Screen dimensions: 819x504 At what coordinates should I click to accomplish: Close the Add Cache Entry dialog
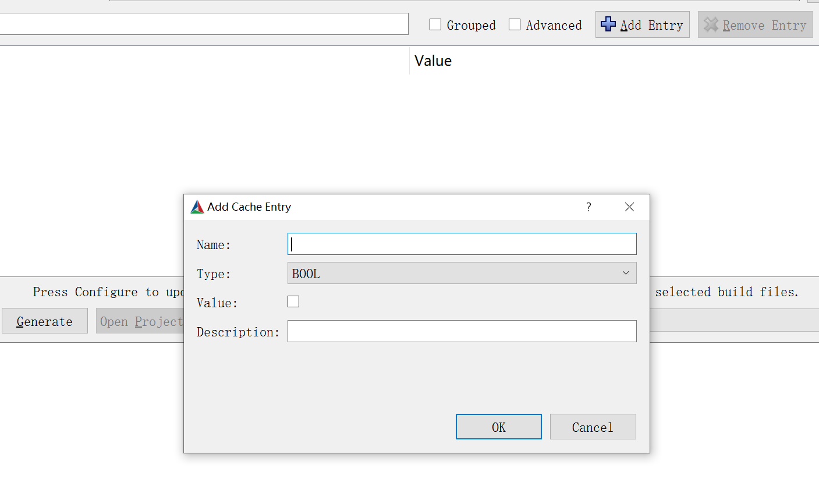(629, 207)
